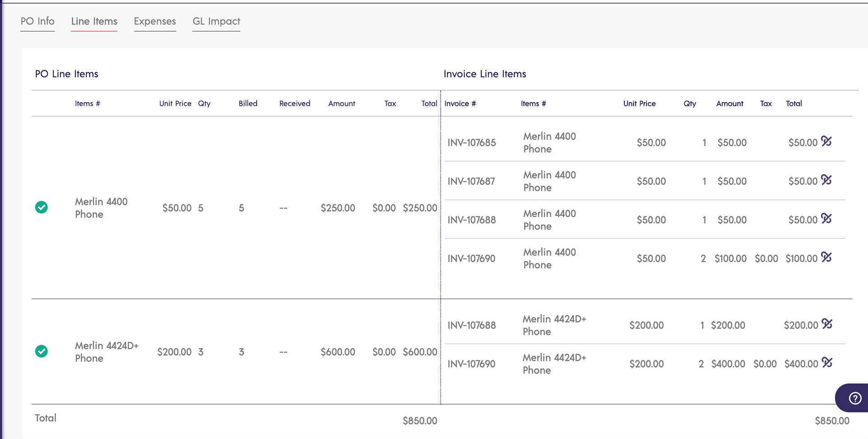This screenshot has width=868, height=439.
Task: Click invoice amount $100.00 for INV-107690
Action: pyautogui.click(x=731, y=258)
